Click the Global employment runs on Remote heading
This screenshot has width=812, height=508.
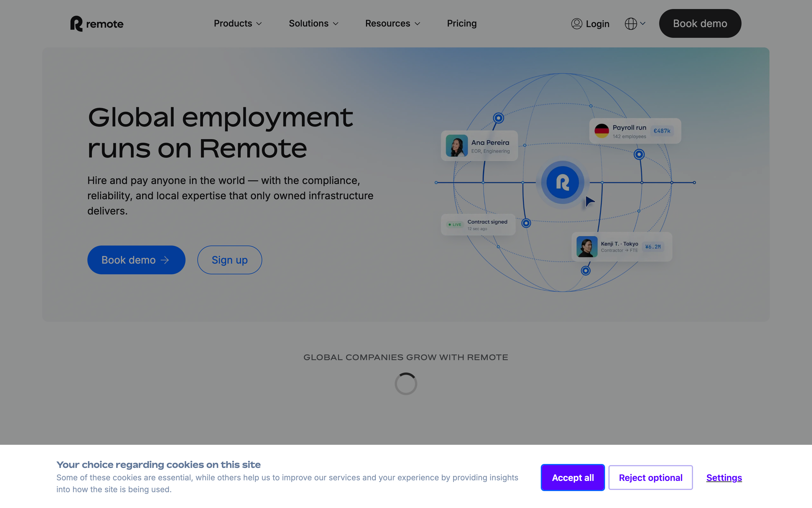[220, 132]
